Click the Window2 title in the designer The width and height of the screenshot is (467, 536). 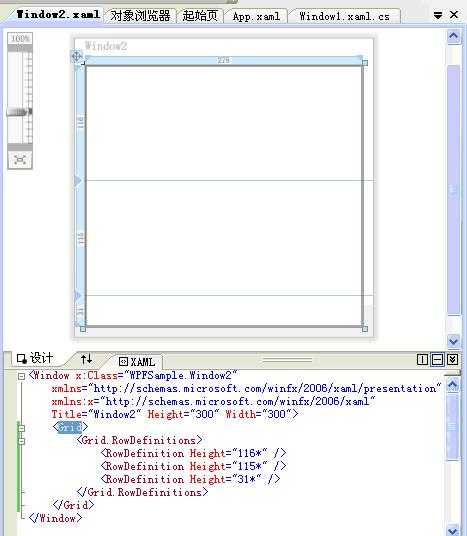tap(106, 46)
